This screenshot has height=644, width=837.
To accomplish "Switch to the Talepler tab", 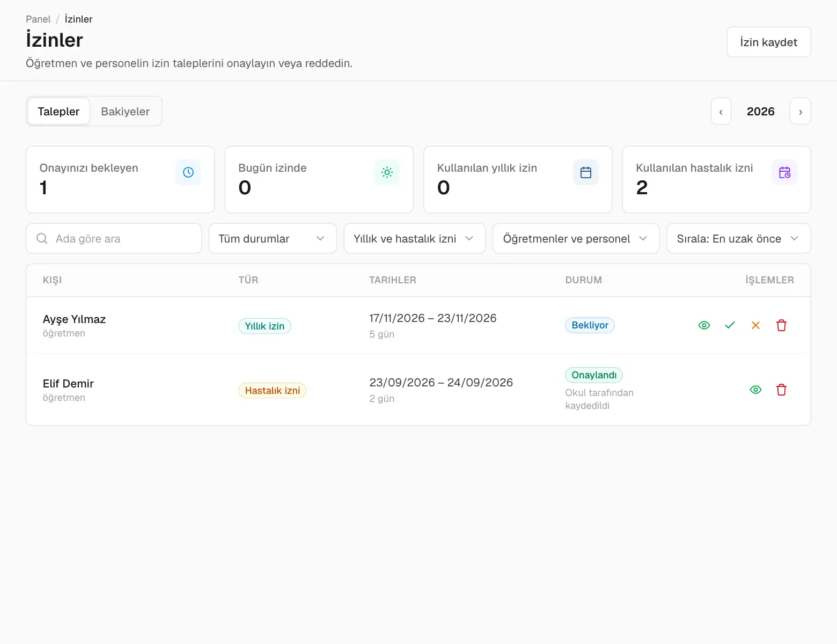I will click(x=58, y=111).
